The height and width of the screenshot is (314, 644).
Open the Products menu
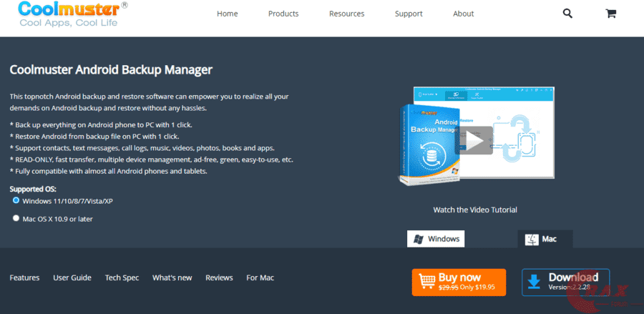pyautogui.click(x=283, y=14)
